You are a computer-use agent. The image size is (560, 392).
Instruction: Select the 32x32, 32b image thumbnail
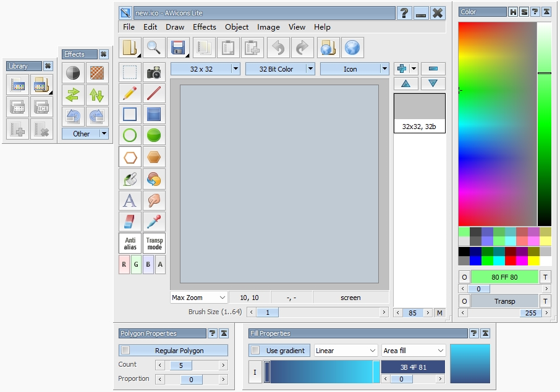[420, 113]
